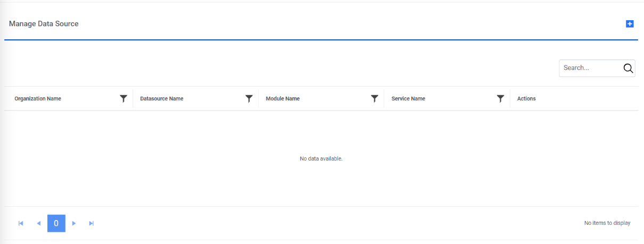
Task: Click the Actions column header
Action: point(526,98)
